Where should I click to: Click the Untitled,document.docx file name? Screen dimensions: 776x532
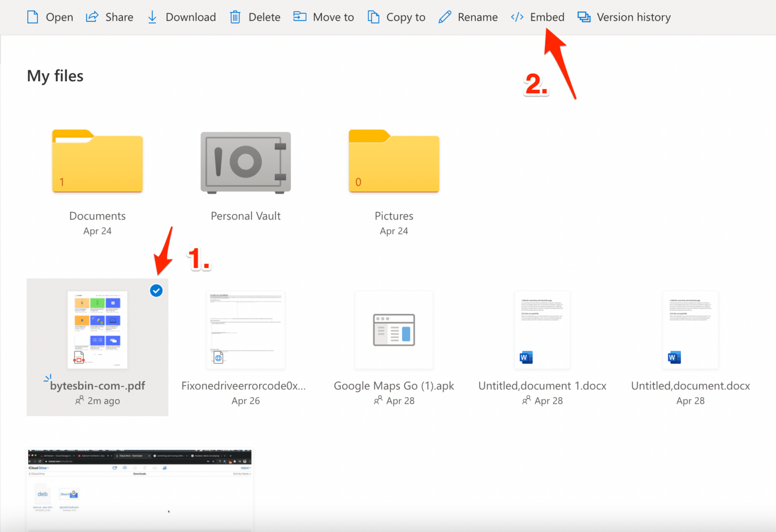pos(690,386)
